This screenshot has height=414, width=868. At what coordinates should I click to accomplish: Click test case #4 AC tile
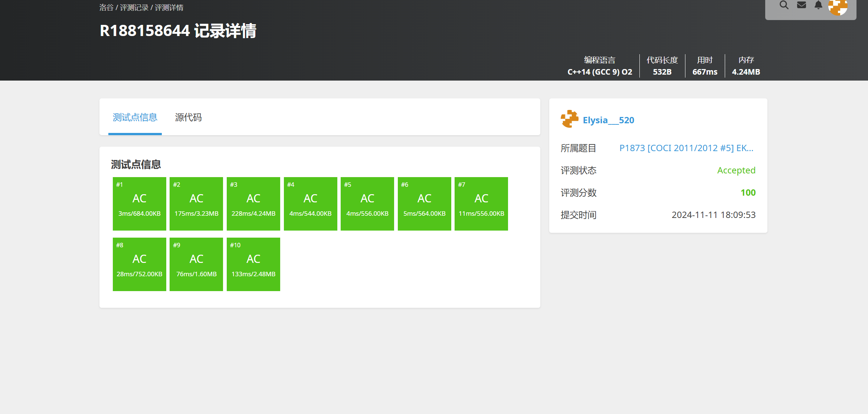click(311, 203)
